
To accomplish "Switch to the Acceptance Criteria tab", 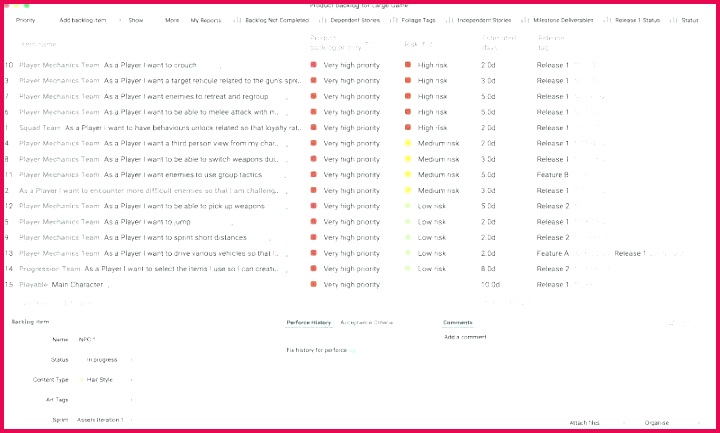I will click(x=366, y=323).
